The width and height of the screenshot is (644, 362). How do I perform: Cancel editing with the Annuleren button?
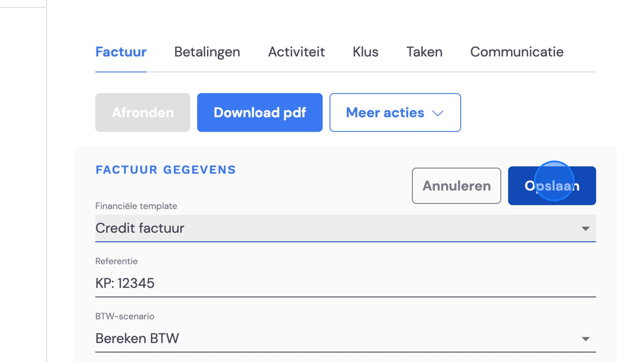pyautogui.click(x=457, y=186)
